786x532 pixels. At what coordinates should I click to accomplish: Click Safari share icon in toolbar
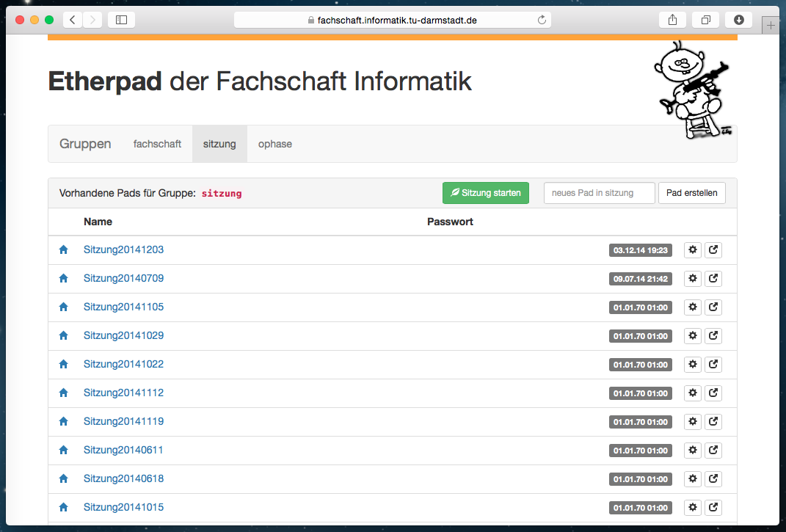pyautogui.click(x=672, y=20)
